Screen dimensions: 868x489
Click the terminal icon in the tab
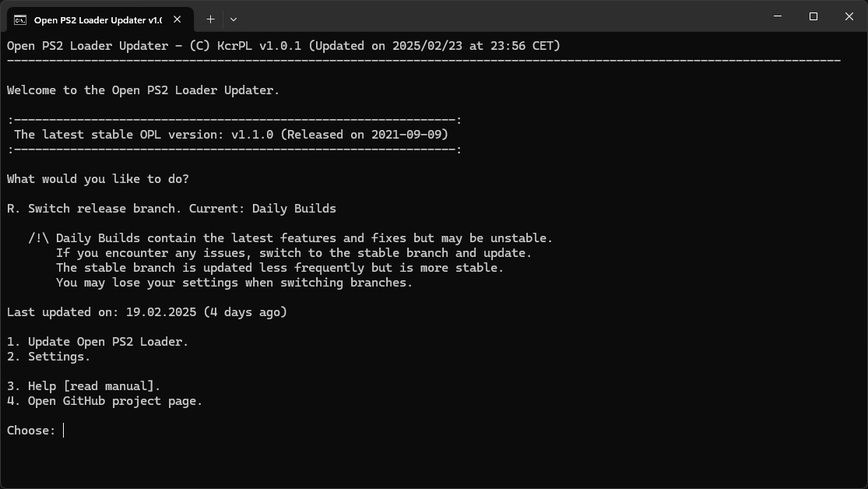point(20,20)
